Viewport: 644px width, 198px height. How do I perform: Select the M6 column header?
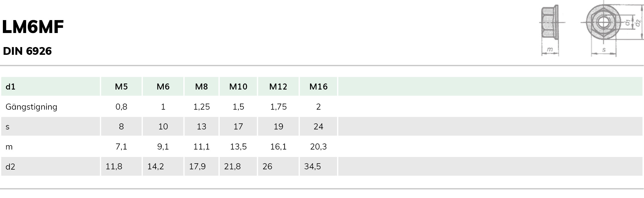(x=163, y=86)
